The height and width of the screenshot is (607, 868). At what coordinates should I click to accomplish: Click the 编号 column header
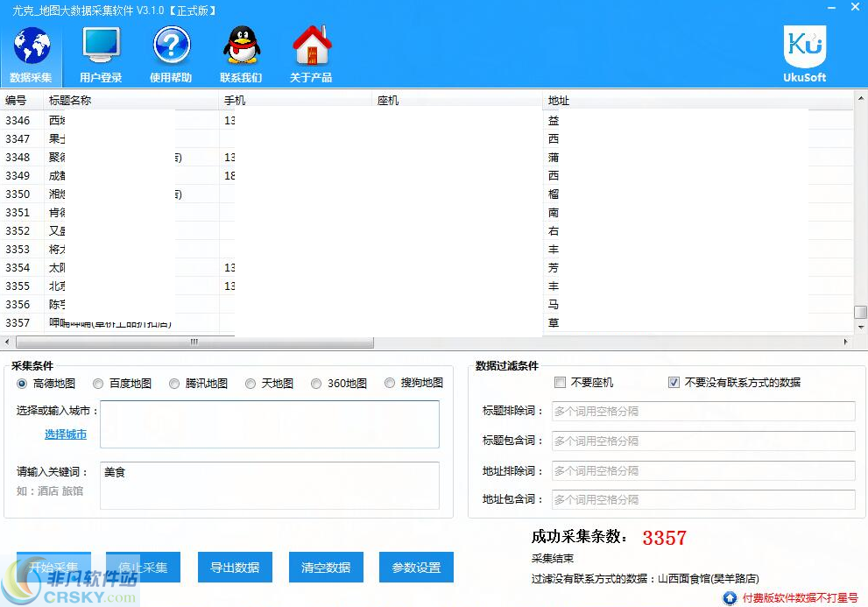click(22, 100)
